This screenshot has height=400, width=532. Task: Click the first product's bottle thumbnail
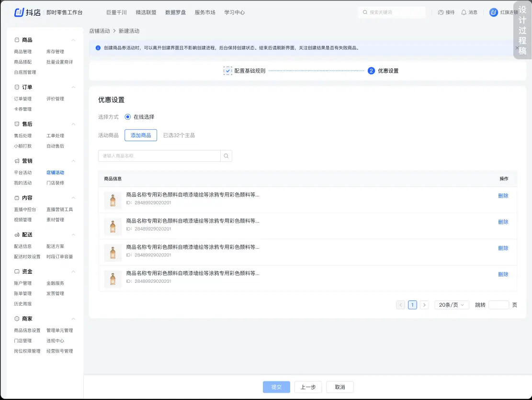(x=113, y=200)
